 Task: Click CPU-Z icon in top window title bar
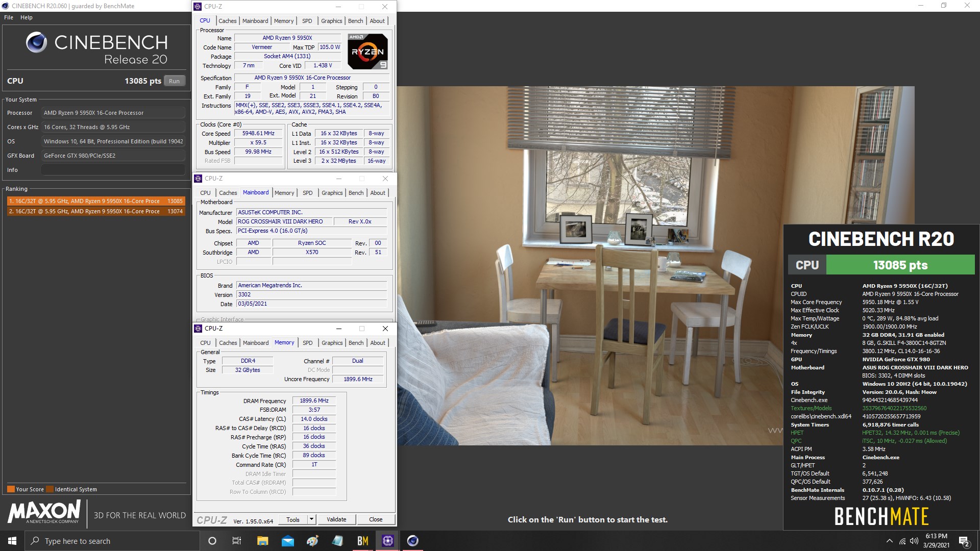[x=198, y=7]
